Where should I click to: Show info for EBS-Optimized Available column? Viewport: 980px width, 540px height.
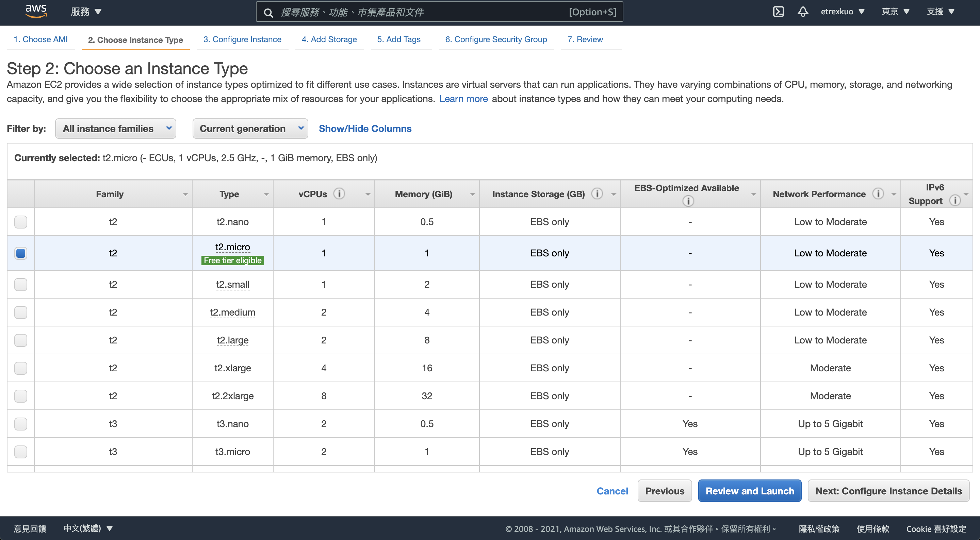pos(688,201)
